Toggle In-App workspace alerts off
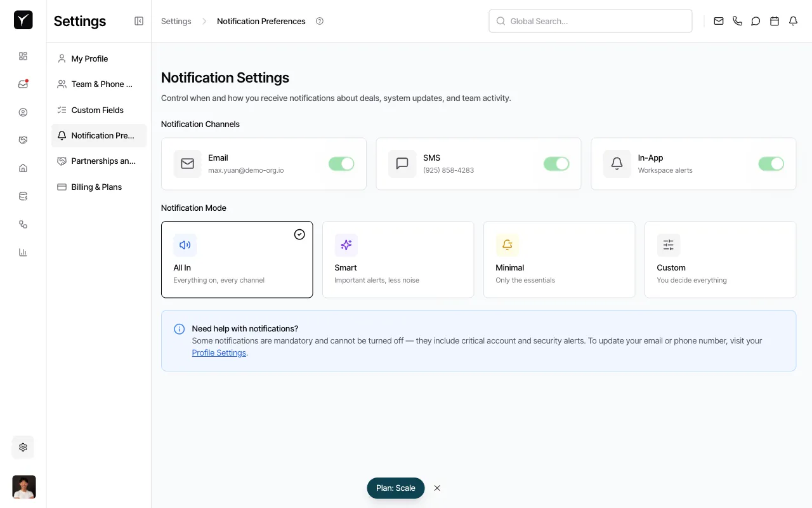The width and height of the screenshot is (812, 508). (771, 163)
